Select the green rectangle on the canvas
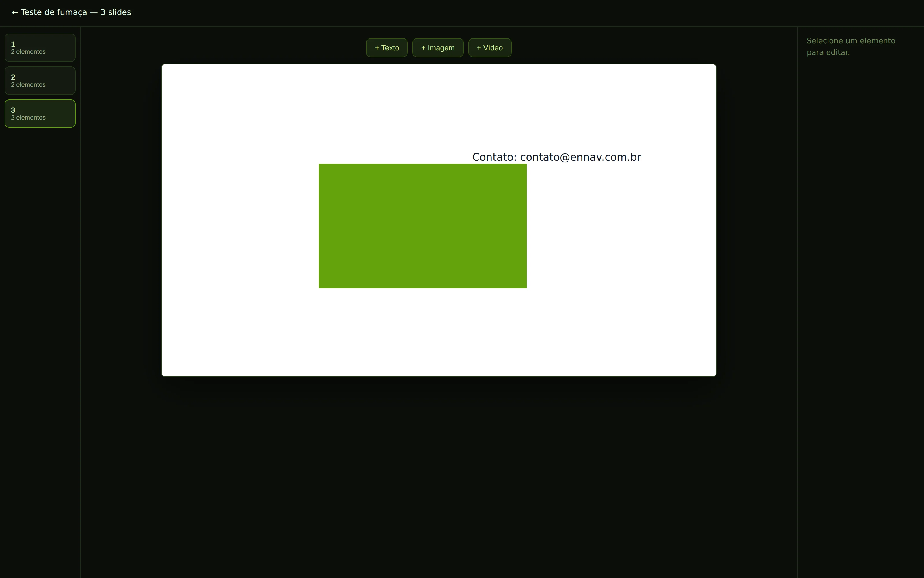This screenshot has width=924, height=578. click(x=422, y=226)
